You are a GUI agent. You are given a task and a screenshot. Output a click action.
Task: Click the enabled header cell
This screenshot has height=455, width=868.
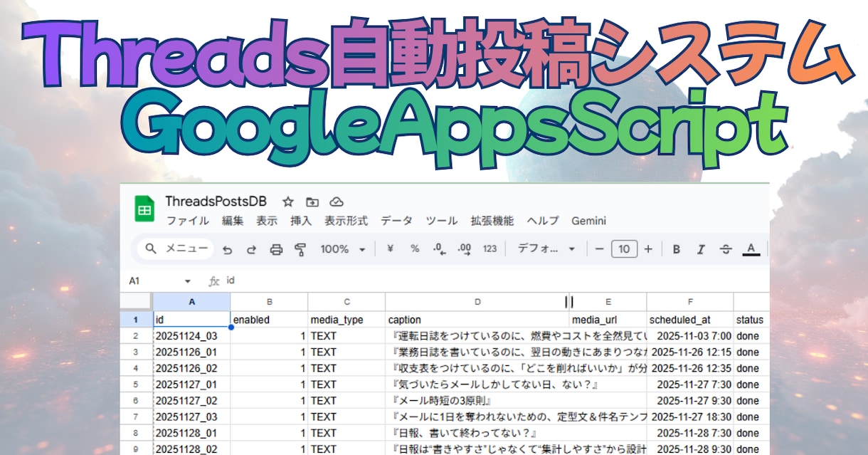[269, 320]
